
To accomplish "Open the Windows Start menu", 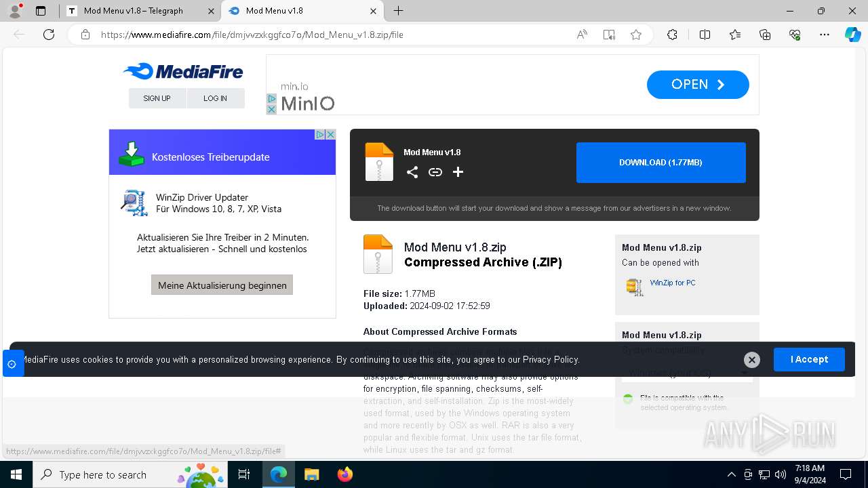I will pyautogui.click(x=16, y=474).
